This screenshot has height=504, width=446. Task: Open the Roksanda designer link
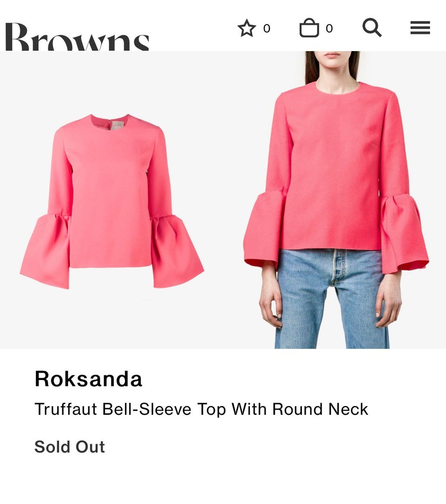88,379
